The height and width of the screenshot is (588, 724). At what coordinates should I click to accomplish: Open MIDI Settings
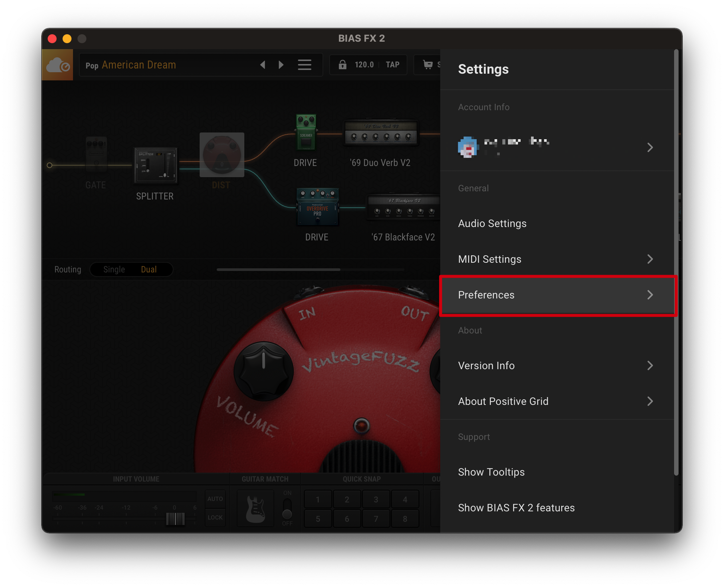[x=557, y=259]
